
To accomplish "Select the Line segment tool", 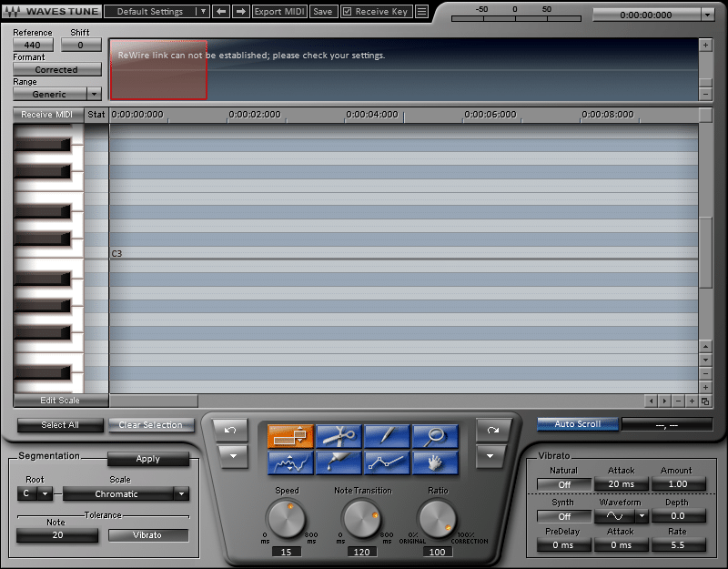I will point(387,462).
